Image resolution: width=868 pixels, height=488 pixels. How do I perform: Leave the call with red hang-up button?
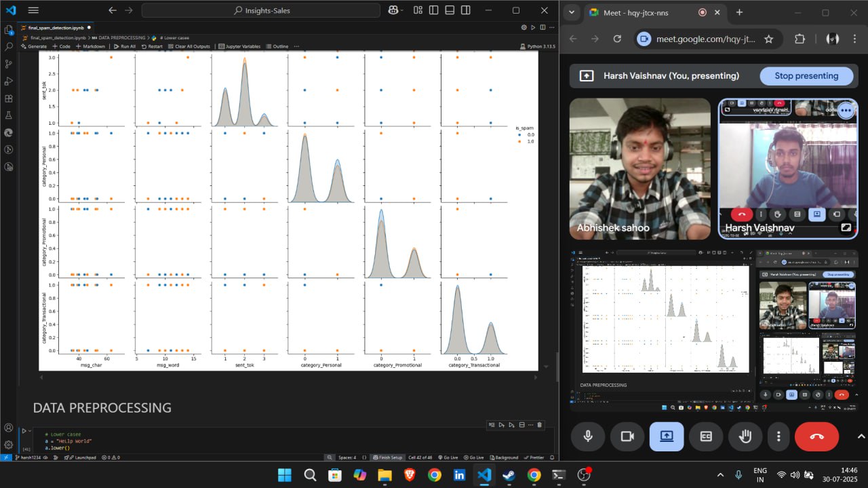coord(816,436)
